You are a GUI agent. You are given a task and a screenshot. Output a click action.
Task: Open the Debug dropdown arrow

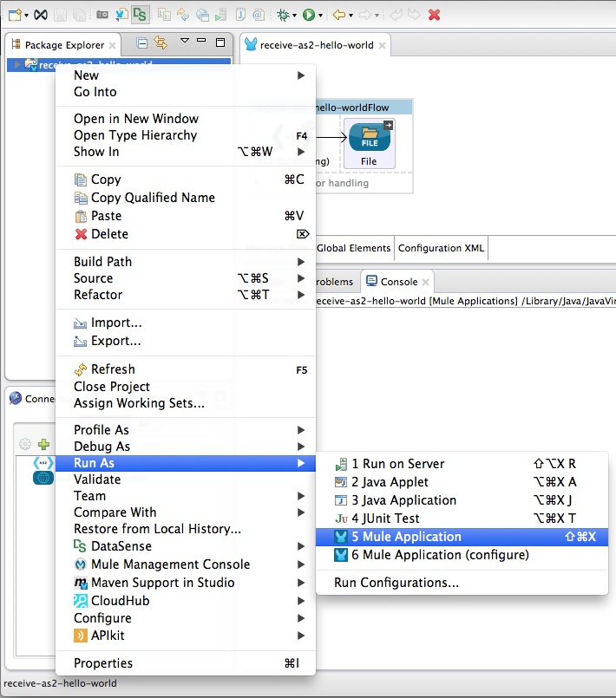pyautogui.click(x=294, y=16)
